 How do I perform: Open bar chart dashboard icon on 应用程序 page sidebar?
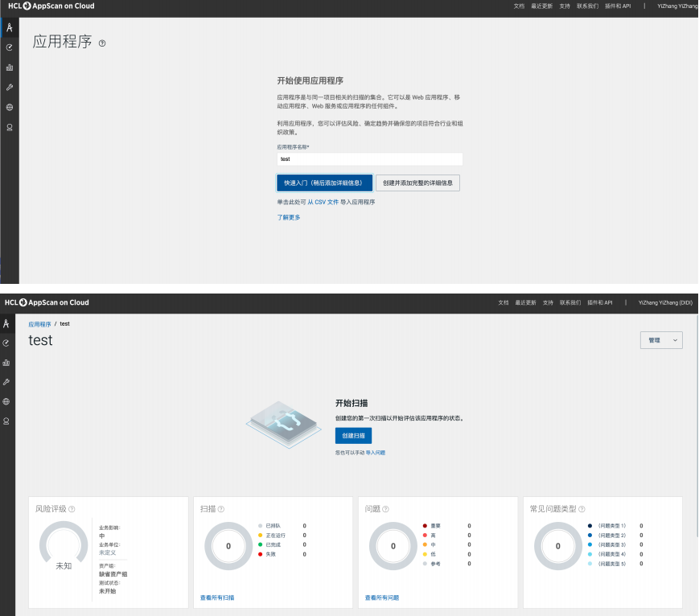10,68
